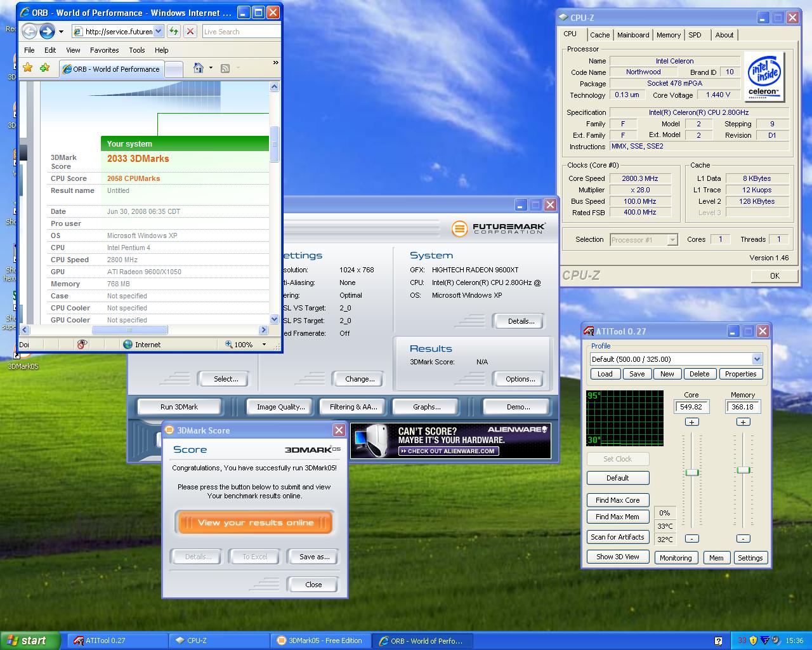Click the CPU-Z taskbar button
The height and width of the screenshot is (650, 812).
(218, 640)
